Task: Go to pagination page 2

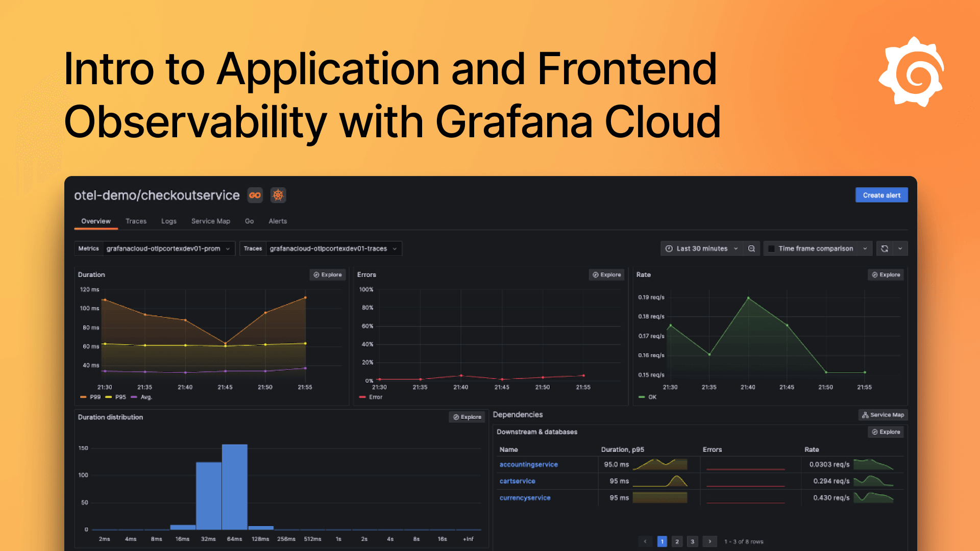Action: pyautogui.click(x=677, y=542)
